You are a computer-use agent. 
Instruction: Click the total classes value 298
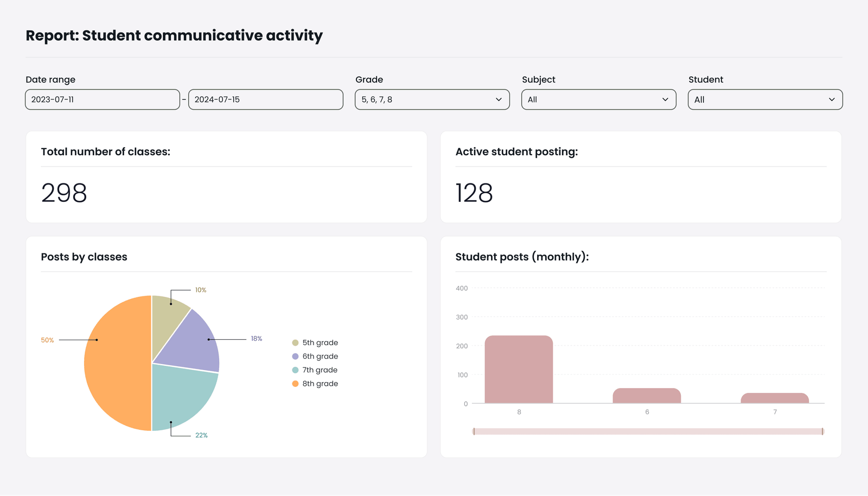64,193
